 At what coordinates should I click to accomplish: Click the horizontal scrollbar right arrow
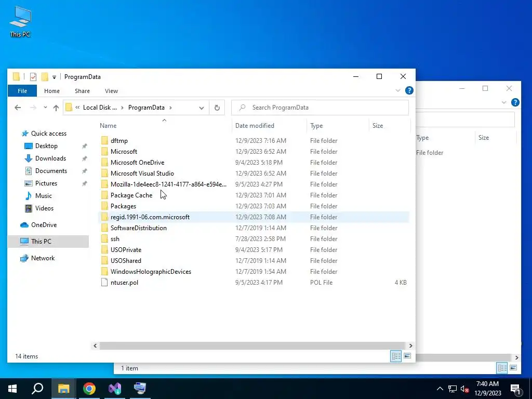click(410, 345)
